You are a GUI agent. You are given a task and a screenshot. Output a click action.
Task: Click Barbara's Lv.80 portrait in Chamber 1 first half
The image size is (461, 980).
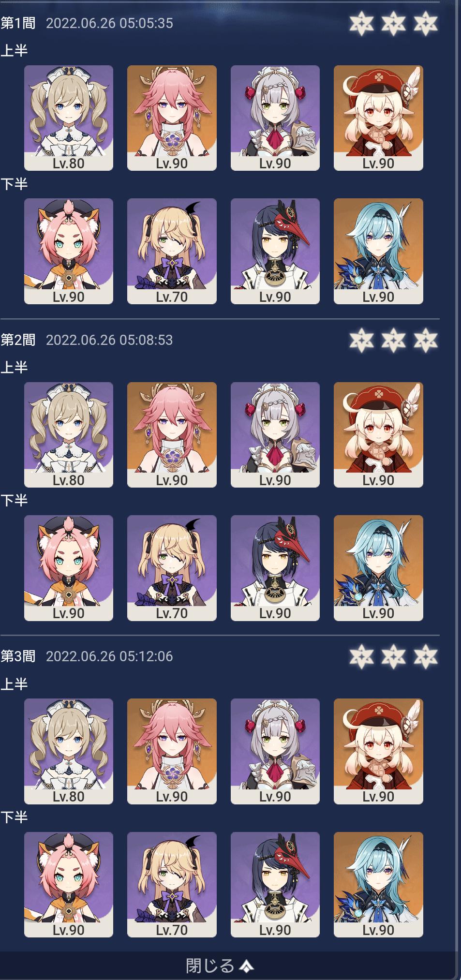(69, 118)
